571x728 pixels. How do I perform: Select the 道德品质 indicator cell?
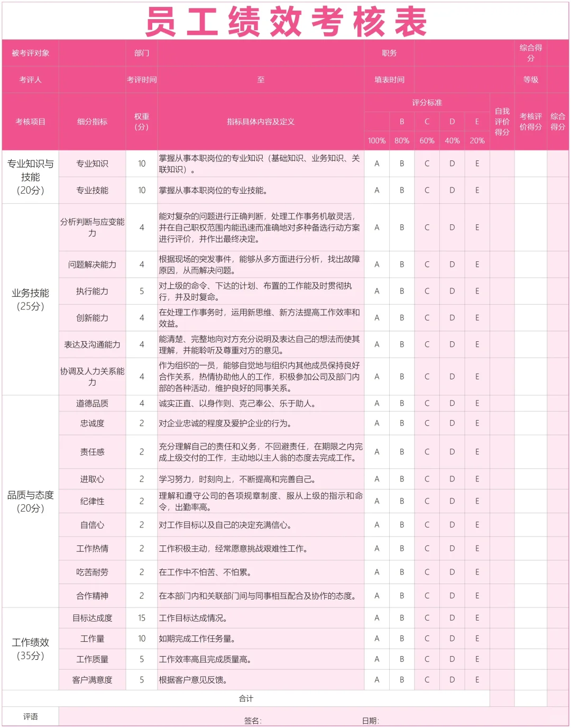[92, 403]
